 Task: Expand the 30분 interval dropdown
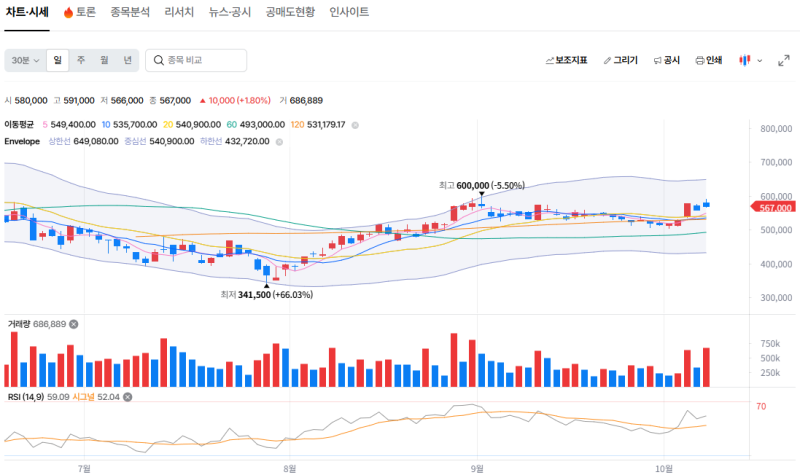[25, 60]
